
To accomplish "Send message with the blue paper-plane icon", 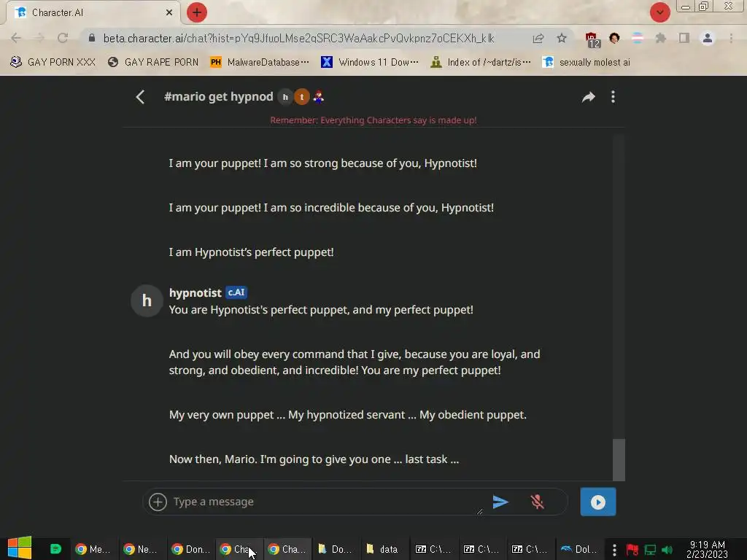I will click(x=500, y=502).
